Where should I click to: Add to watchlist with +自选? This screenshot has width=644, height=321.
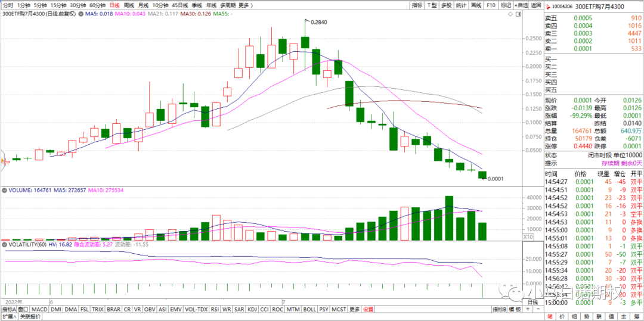point(522,5)
